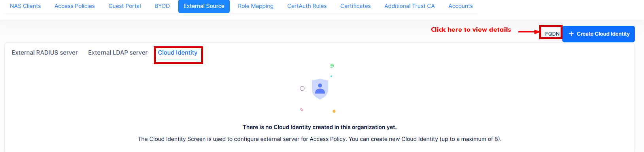Switch to the External RADIUS server sub-tab
The width and height of the screenshot is (644, 152).
[45, 53]
